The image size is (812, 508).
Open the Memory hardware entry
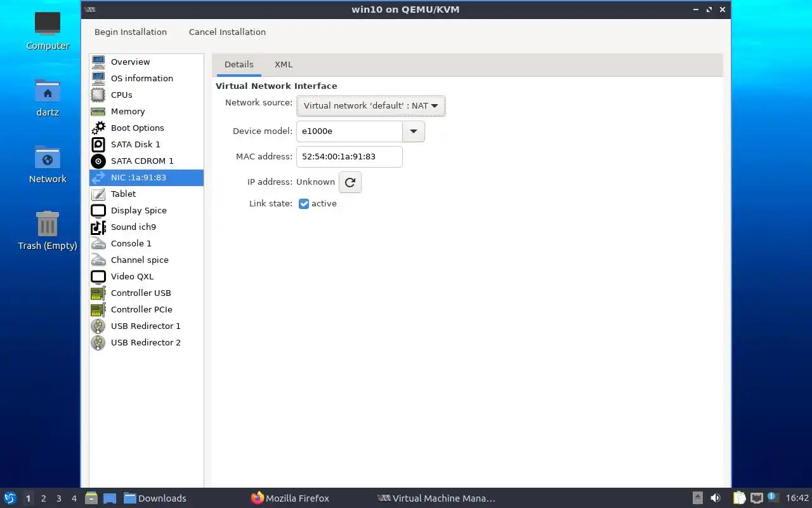point(146,111)
